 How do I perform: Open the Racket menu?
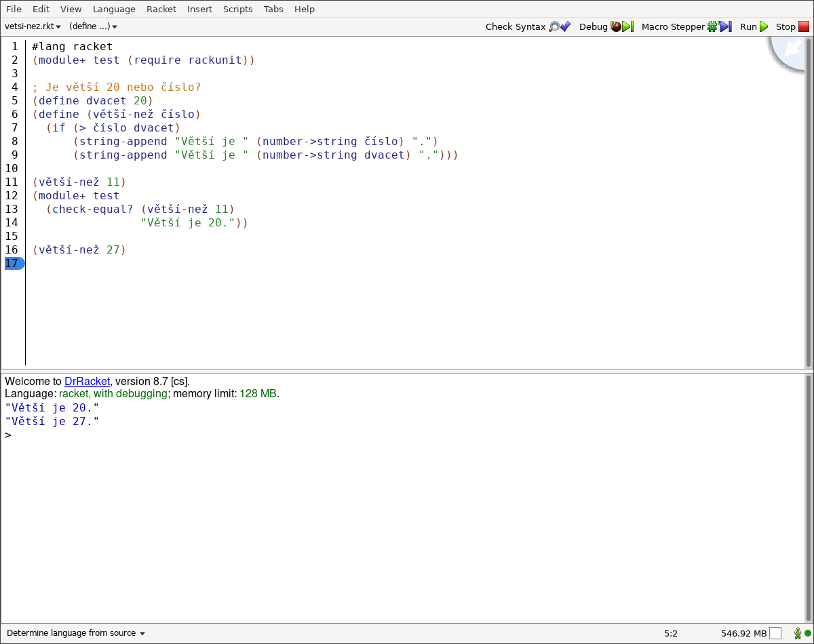click(x=161, y=9)
